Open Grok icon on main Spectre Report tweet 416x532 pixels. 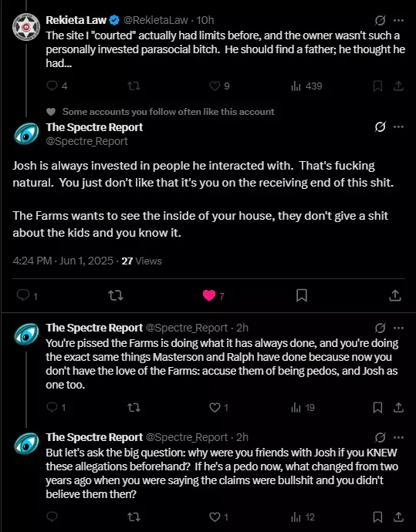pyautogui.click(x=380, y=127)
